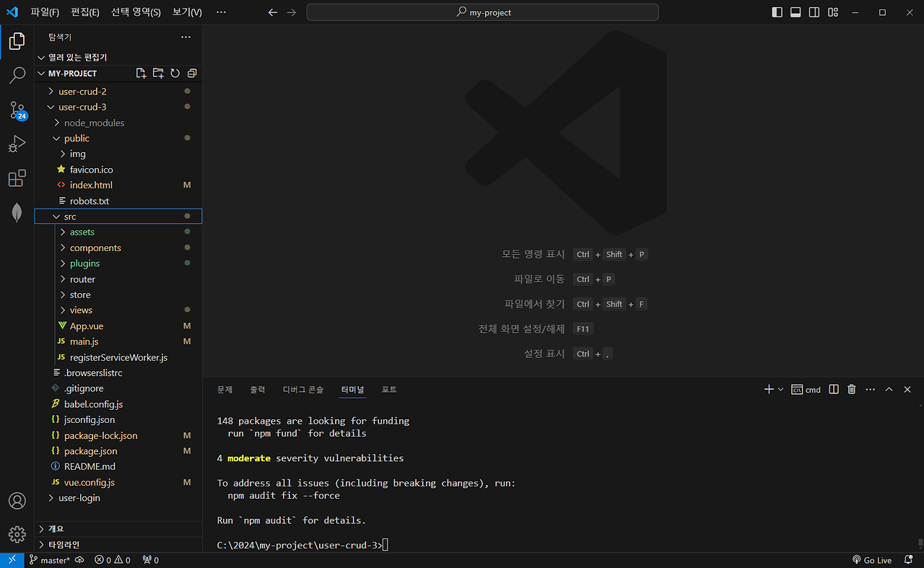Screen dimensions: 924x568
Task: Switch to the 포트 panel tab
Action: tap(389, 390)
